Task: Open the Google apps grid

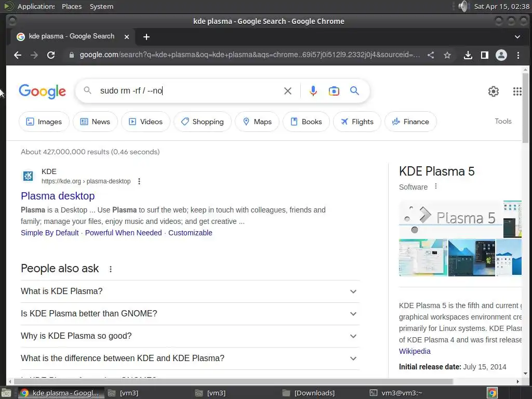Action: click(517, 91)
